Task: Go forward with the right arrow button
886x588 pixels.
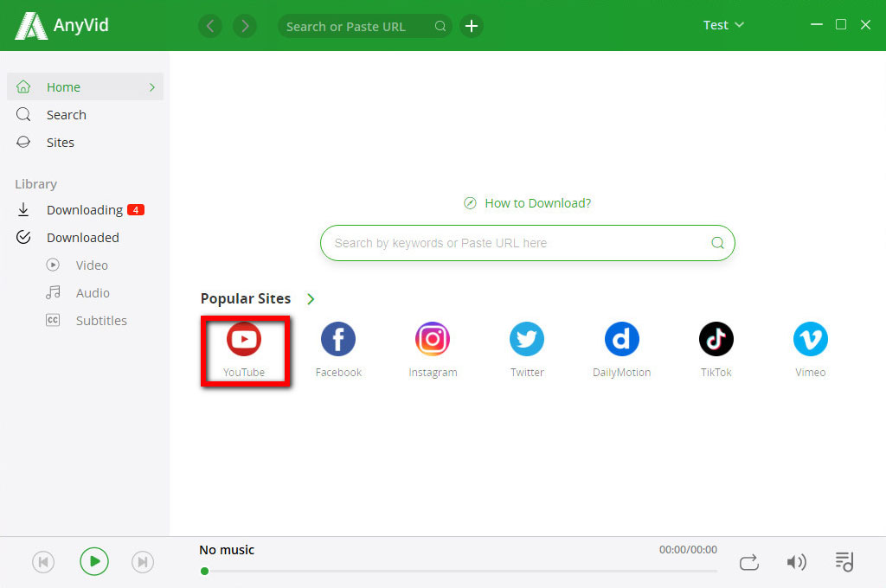Action: (x=245, y=26)
